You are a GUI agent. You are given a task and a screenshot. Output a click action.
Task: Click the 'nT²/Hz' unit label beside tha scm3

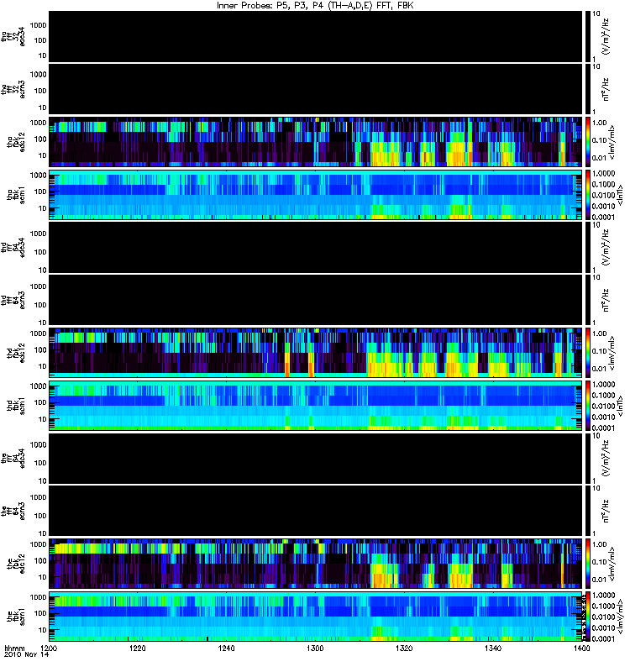tap(606, 89)
